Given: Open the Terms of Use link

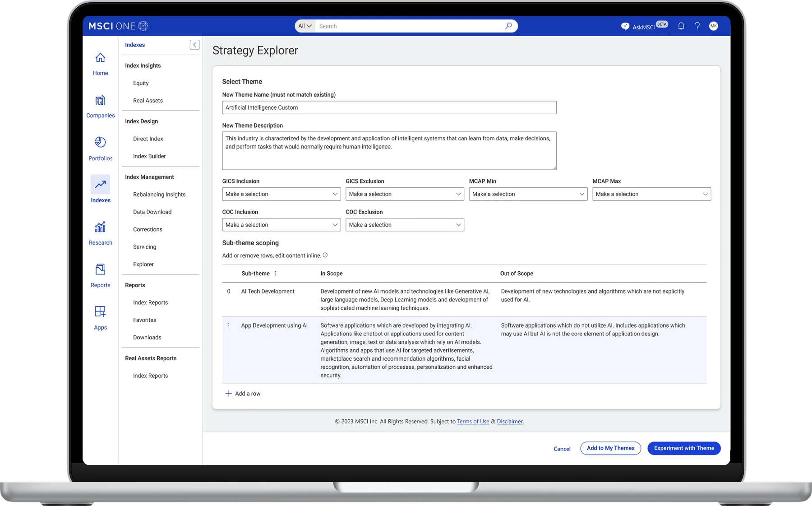Looking at the screenshot, I should pyautogui.click(x=473, y=422).
